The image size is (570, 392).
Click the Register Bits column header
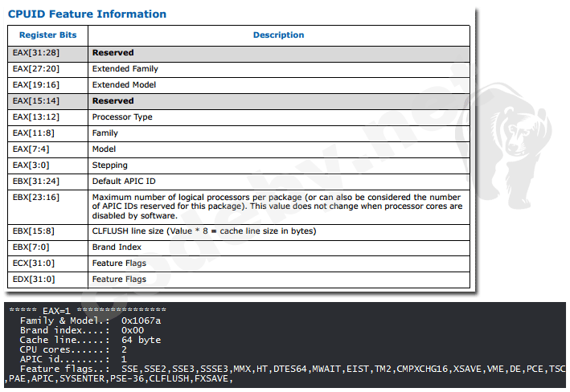coord(48,35)
